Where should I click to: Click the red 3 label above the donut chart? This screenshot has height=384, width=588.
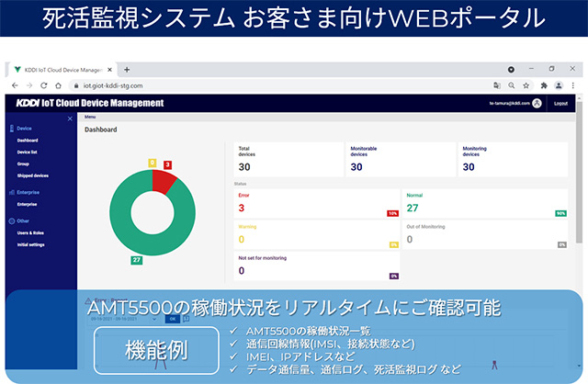(167, 164)
